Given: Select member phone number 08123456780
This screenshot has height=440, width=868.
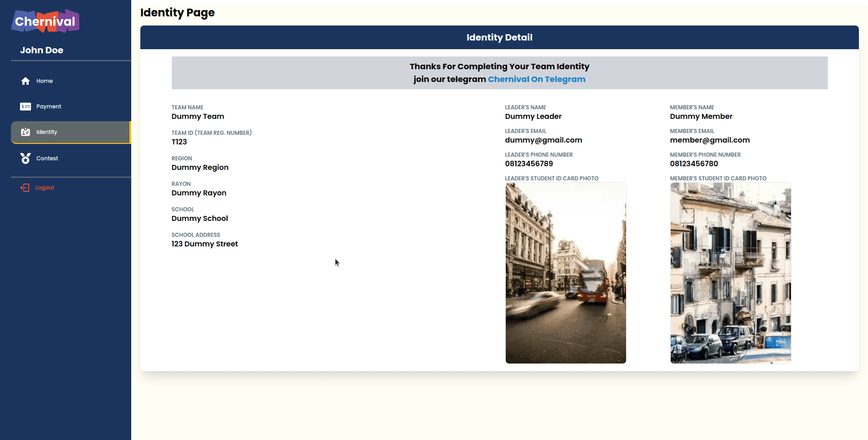Looking at the screenshot, I should pos(694,164).
